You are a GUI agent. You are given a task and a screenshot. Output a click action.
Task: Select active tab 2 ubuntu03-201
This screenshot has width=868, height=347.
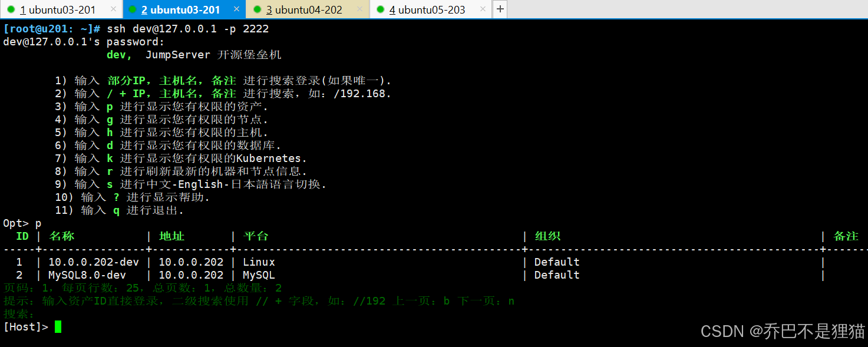180,9
